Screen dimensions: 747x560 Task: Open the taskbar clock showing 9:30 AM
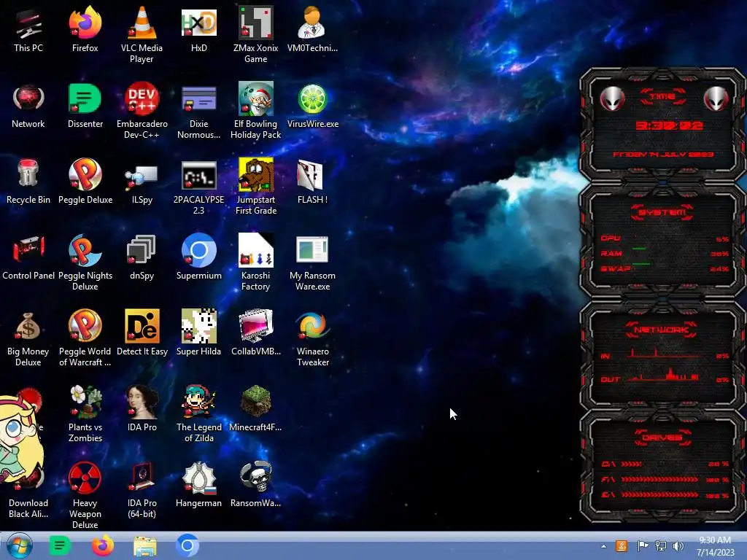point(715,545)
